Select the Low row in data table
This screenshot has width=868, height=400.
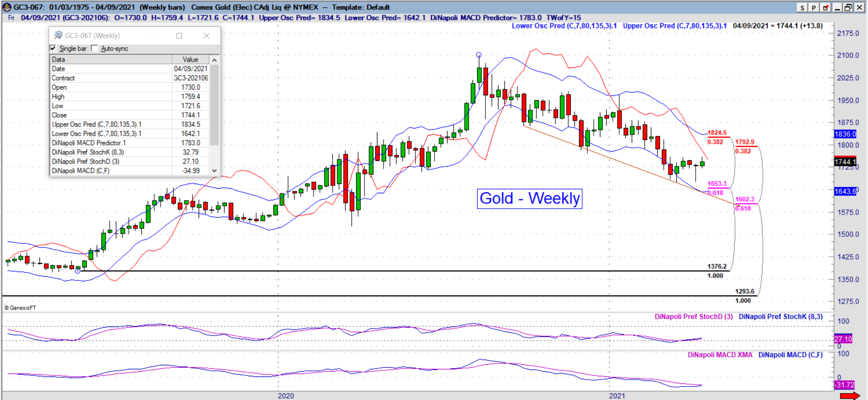[x=129, y=106]
